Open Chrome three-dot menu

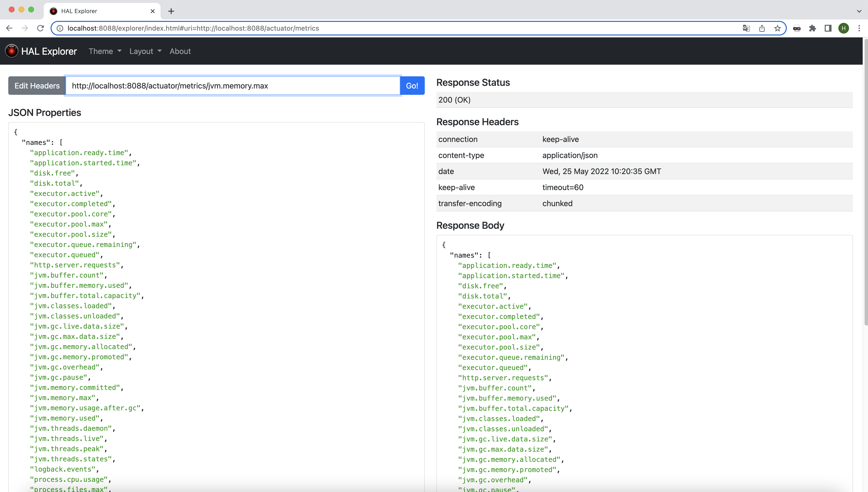859,28
